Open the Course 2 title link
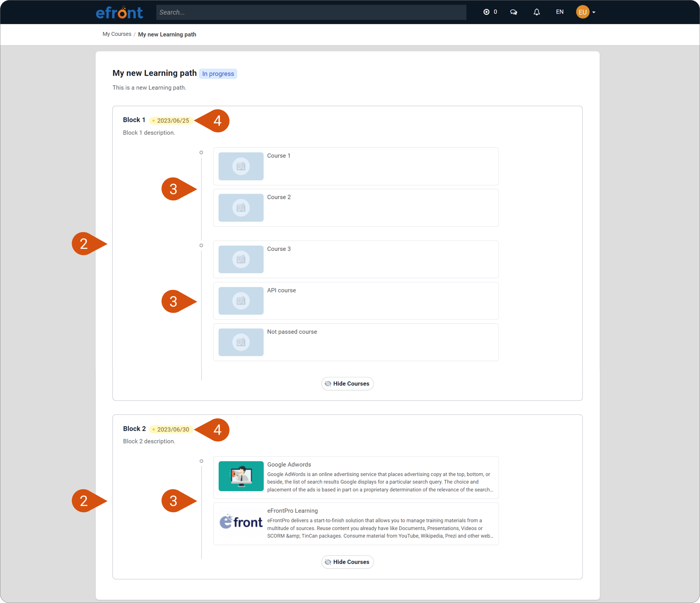Image resolution: width=700 pixels, height=603 pixels. pyautogui.click(x=279, y=197)
